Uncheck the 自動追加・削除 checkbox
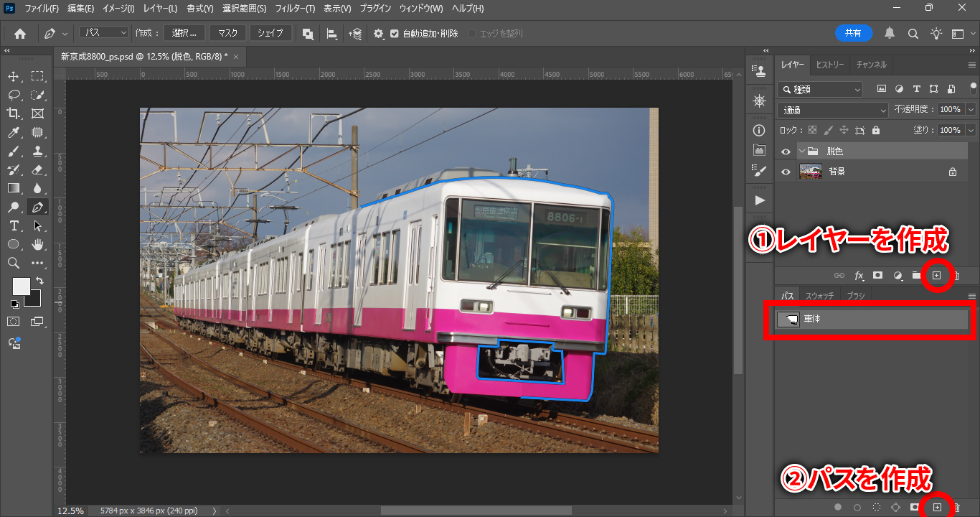The image size is (980, 517). [x=394, y=34]
